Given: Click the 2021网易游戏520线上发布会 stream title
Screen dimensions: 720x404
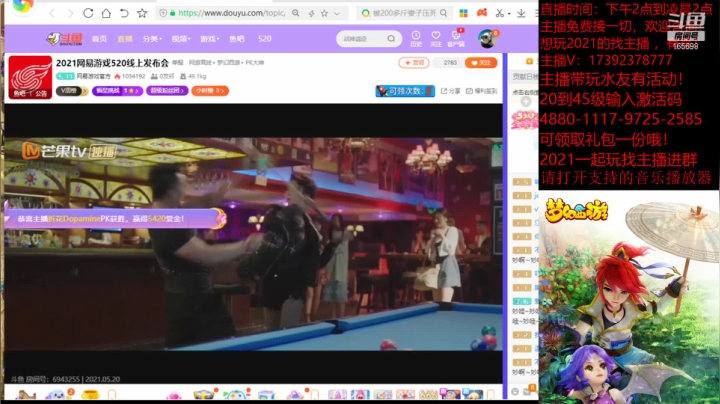Looking at the screenshot, I should (x=112, y=63).
